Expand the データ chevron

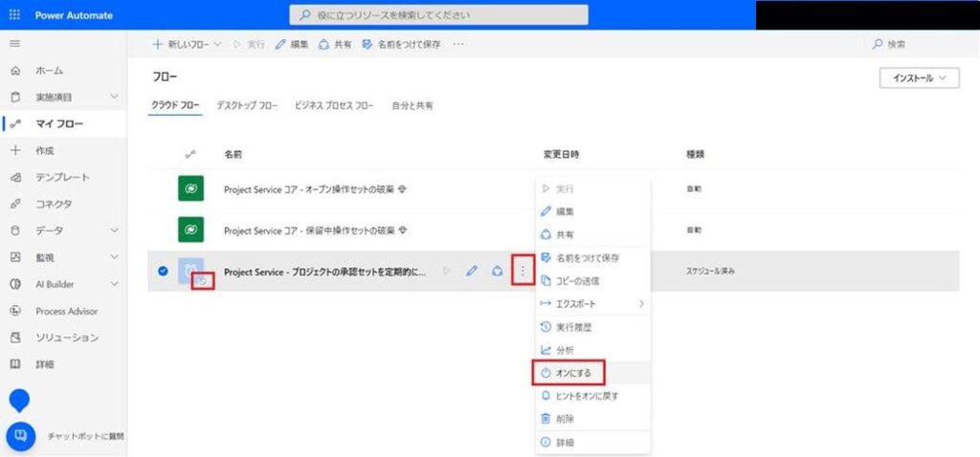pyautogui.click(x=114, y=230)
